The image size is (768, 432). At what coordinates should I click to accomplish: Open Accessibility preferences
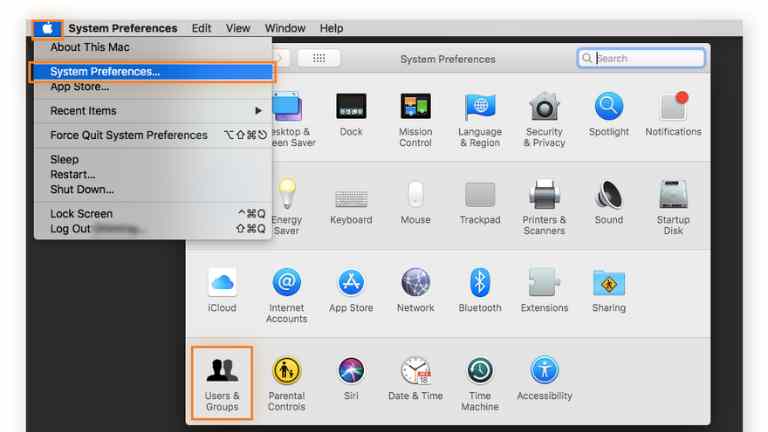pyautogui.click(x=544, y=379)
